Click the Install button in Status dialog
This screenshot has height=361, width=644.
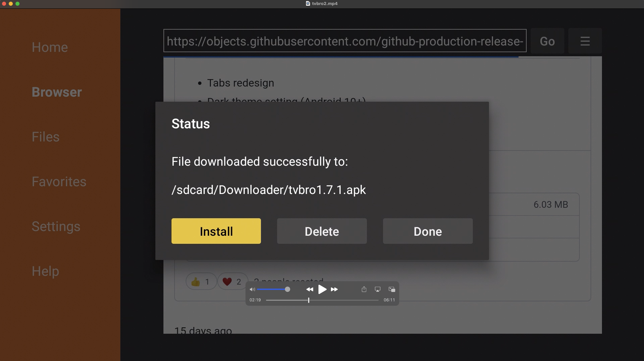click(x=216, y=231)
